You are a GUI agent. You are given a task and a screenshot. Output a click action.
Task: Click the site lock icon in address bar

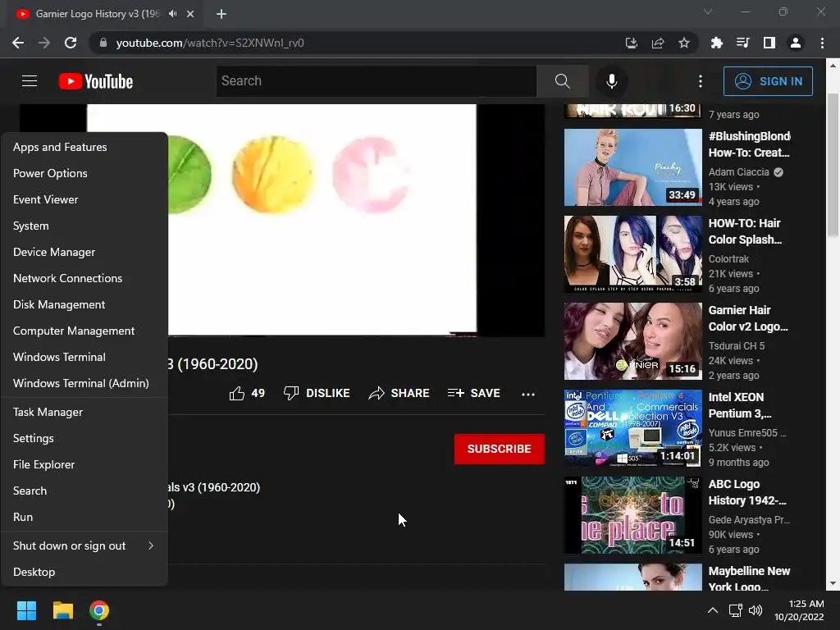103,43
